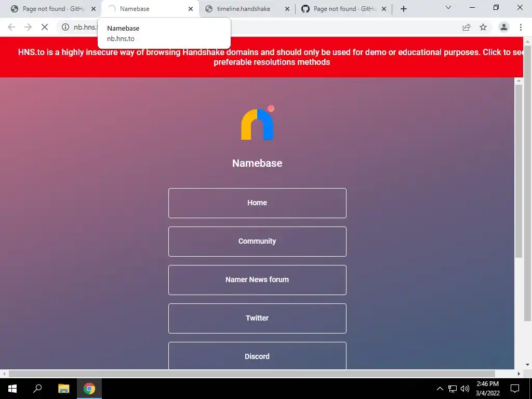
Task: Open volume control tray icon
Action: (x=465, y=389)
